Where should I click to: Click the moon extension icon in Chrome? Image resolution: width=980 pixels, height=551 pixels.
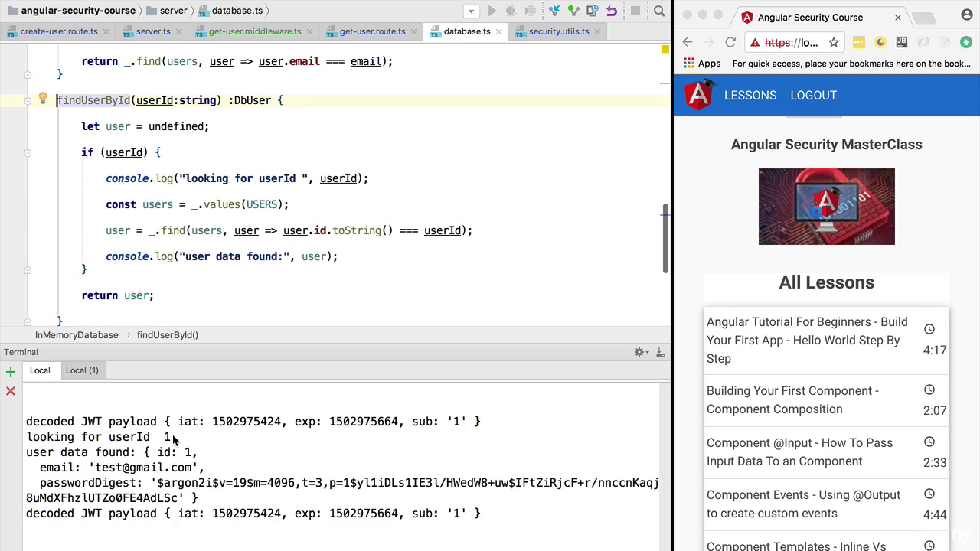(x=880, y=43)
